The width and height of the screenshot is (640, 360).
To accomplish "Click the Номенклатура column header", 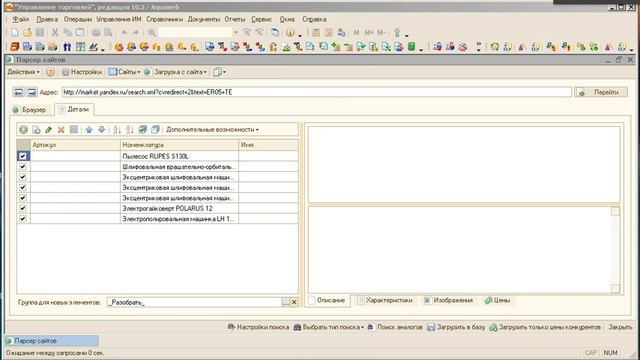I will coord(180,145).
